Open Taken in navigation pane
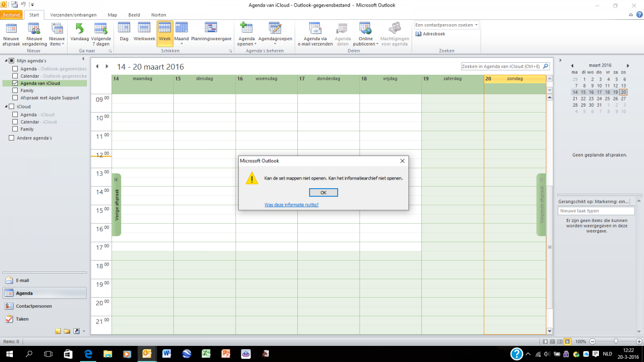 point(44,319)
